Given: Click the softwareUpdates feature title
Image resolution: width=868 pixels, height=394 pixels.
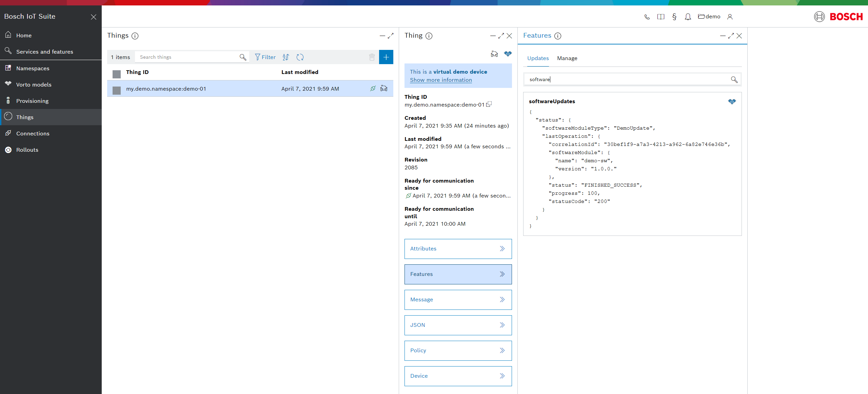Looking at the screenshot, I should point(552,101).
